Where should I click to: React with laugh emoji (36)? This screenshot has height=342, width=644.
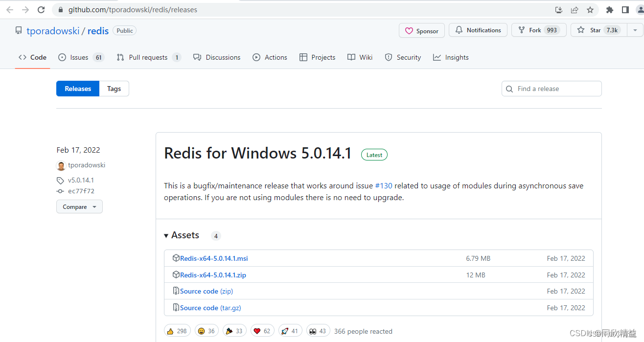click(x=206, y=331)
